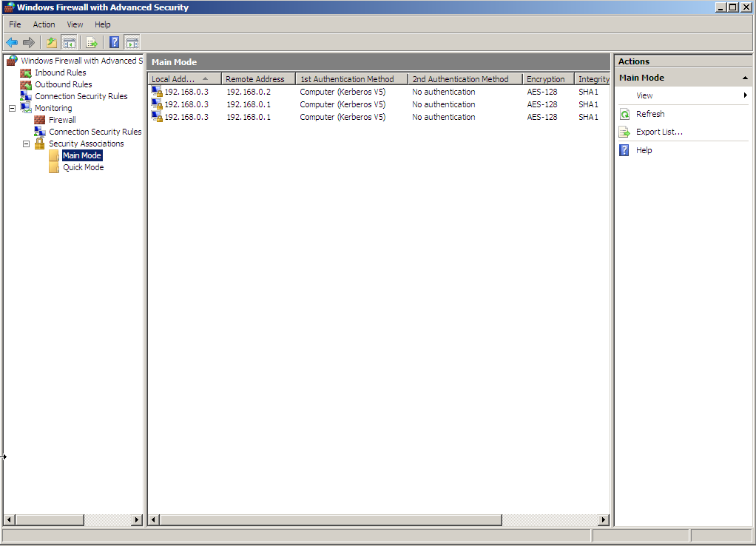Click the row icon for remote address 192.168.0.2

[x=157, y=92]
